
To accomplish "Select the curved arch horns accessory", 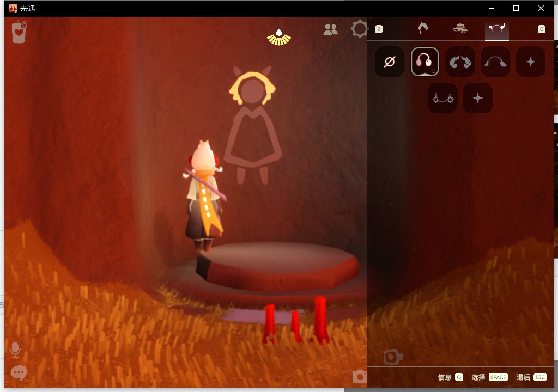I will pyautogui.click(x=495, y=62).
